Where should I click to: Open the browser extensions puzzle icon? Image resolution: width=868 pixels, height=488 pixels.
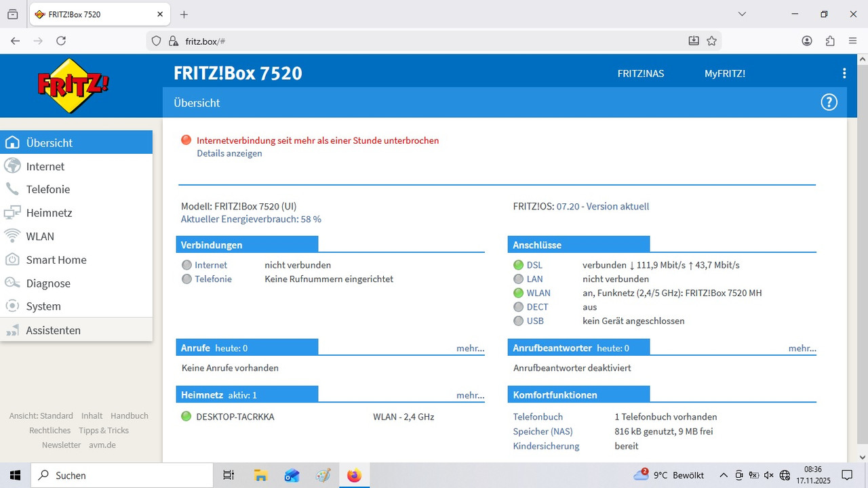tap(830, 41)
